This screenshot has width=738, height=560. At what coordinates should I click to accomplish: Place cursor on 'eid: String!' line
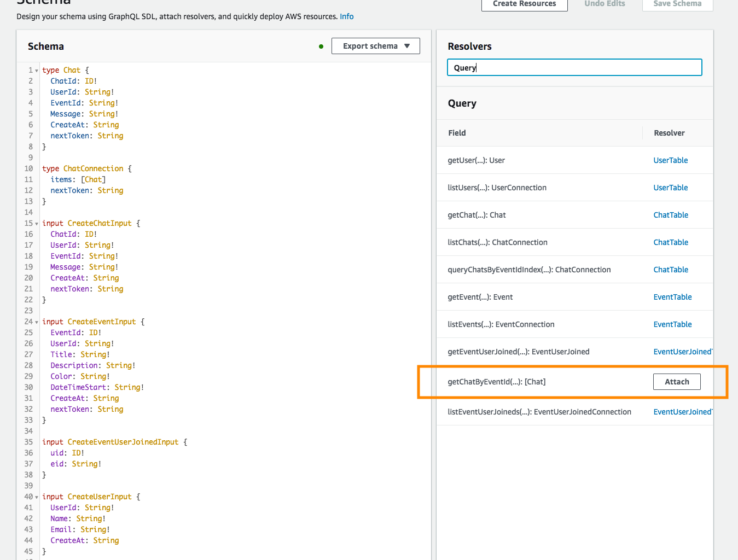76,464
